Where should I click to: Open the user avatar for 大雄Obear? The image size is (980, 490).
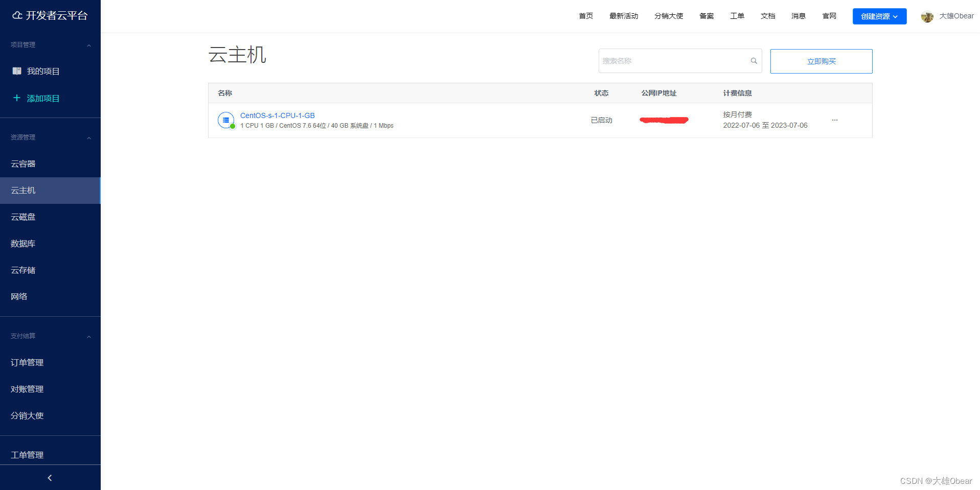(x=927, y=16)
